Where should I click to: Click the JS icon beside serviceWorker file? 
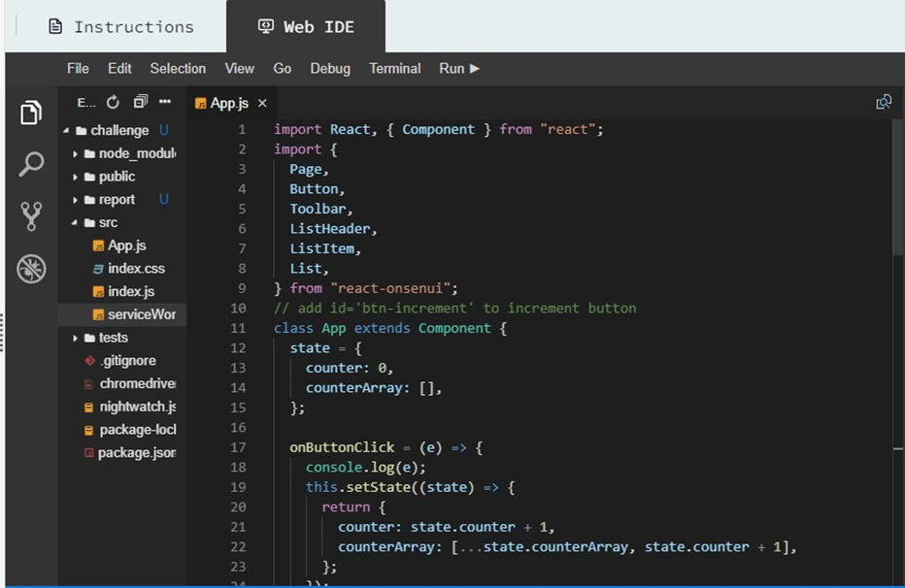98,314
